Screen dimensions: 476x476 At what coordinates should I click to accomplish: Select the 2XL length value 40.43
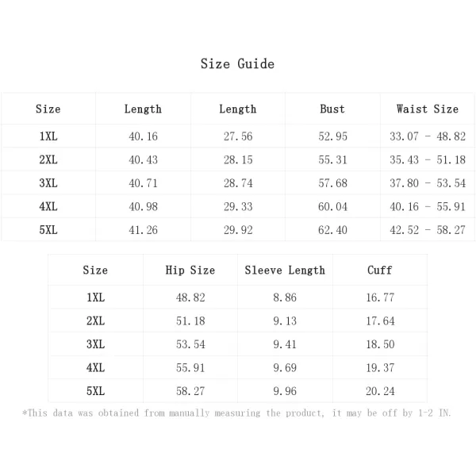[x=144, y=160]
